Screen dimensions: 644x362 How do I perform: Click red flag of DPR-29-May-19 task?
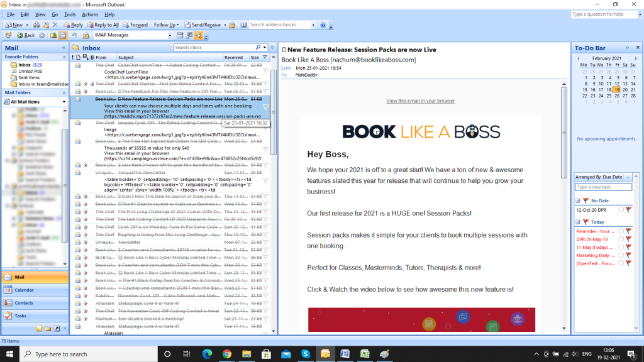click(628, 239)
